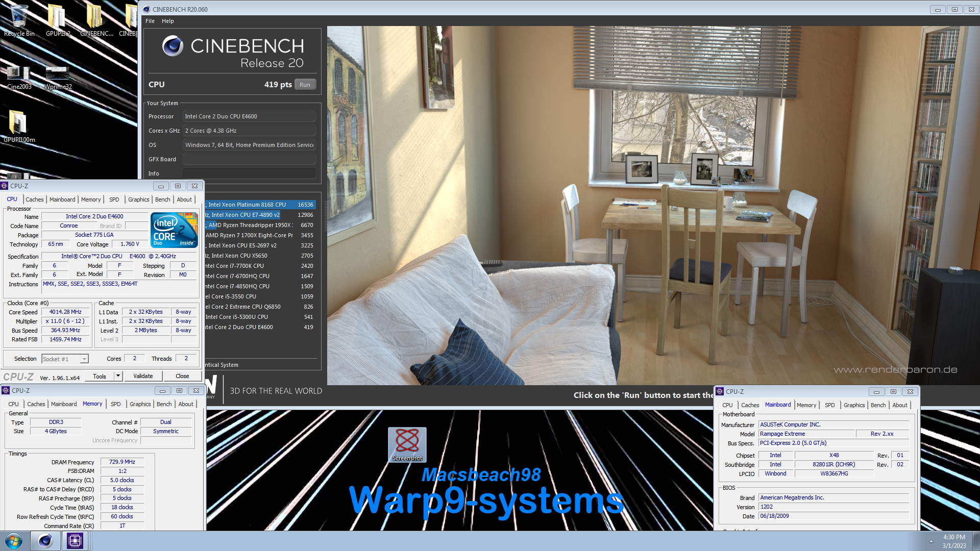This screenshot has height=551, width=980.
Task: Click the CPU-Z Close button
Action: click(182, 376)
